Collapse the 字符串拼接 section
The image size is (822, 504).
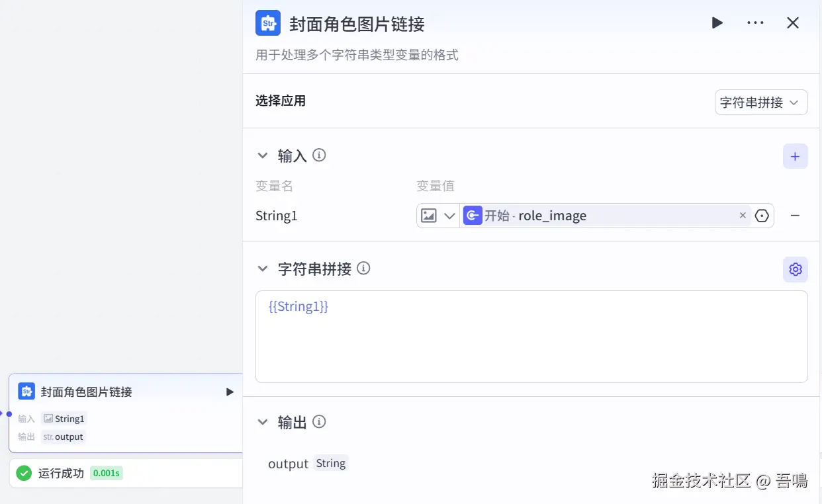coord(263,269)
